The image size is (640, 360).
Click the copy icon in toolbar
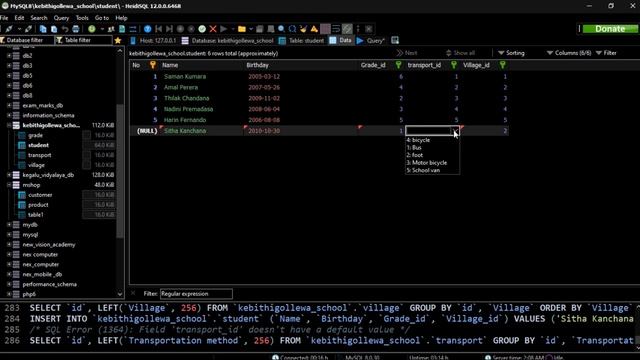43,29
